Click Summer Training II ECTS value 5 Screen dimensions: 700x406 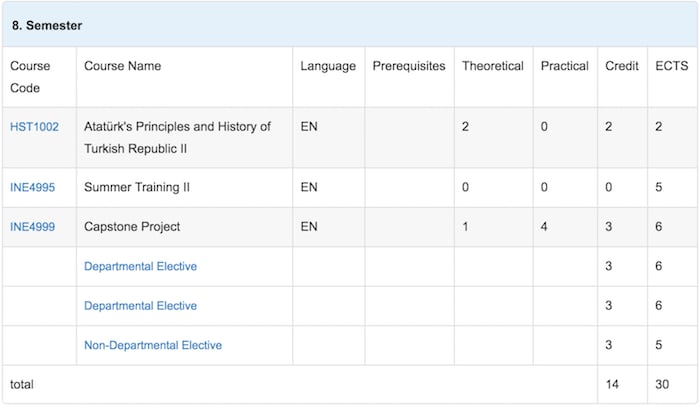coord(658,187)
